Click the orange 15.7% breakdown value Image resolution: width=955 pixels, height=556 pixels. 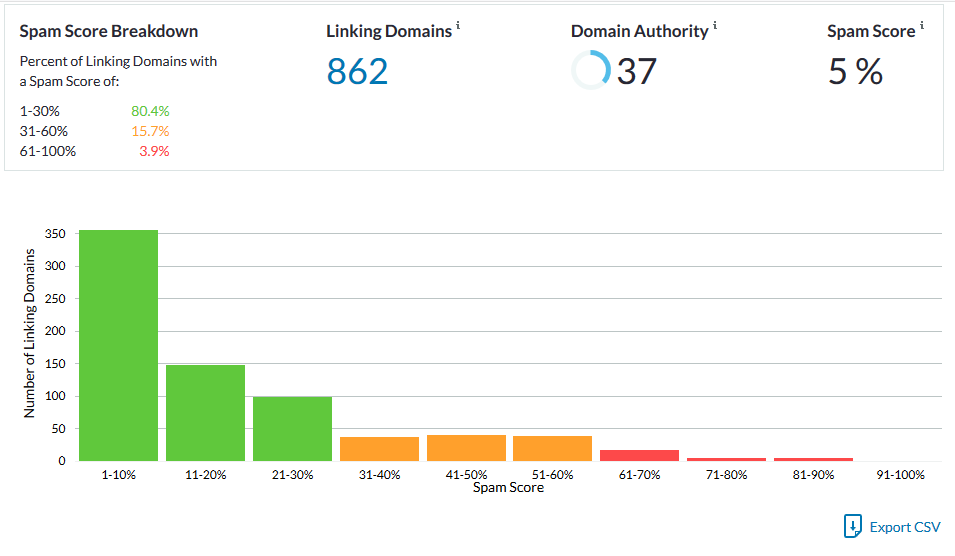tap(150, 131)
